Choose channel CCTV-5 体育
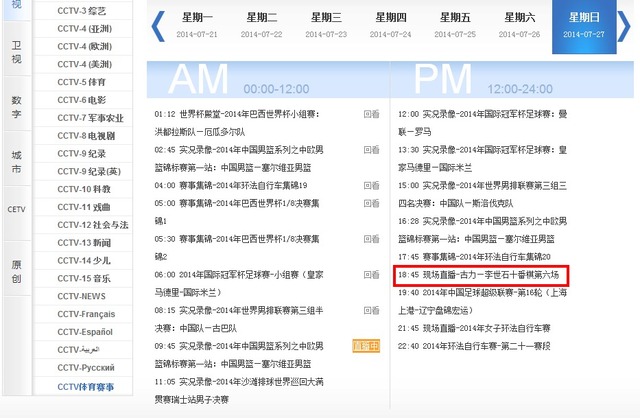The width and height of the screenshot is (640, 418). coord(83,82)
